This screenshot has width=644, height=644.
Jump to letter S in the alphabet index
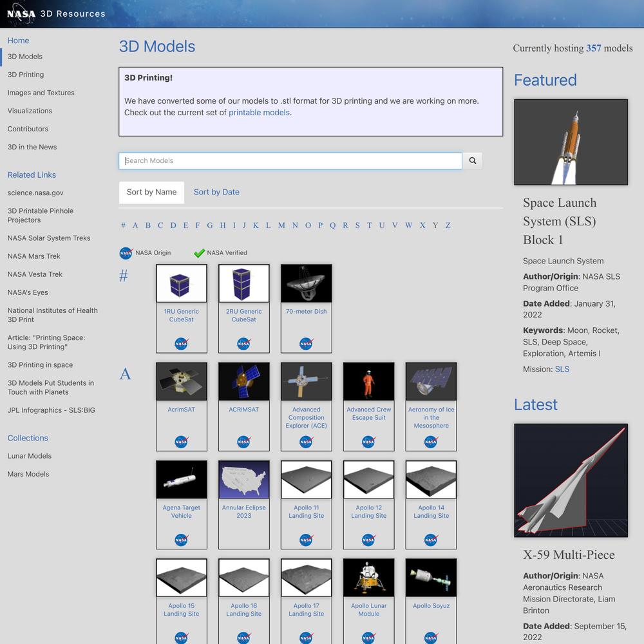357,225
